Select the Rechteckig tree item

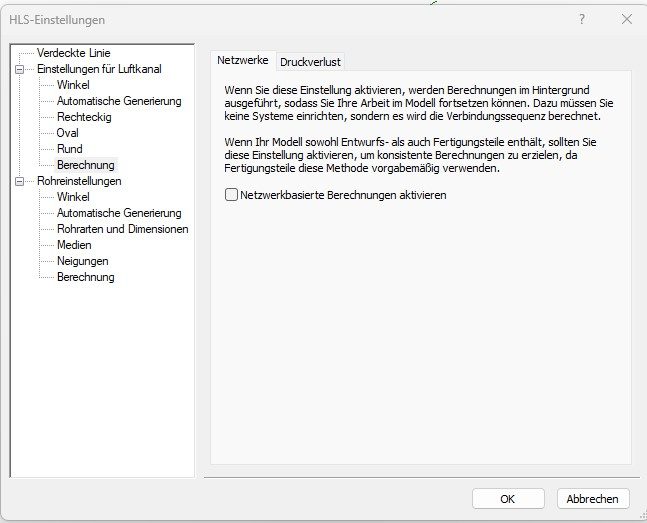click(x=84, y=117)
